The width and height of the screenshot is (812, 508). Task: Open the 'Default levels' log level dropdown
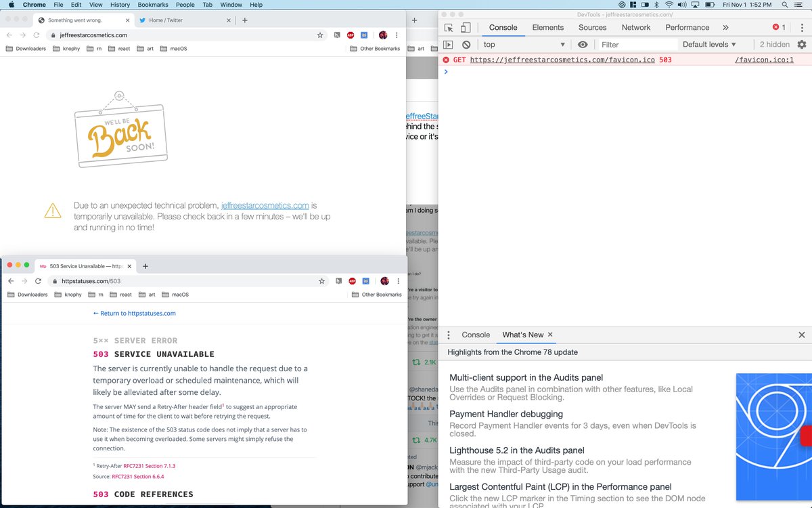pos(709,45)
